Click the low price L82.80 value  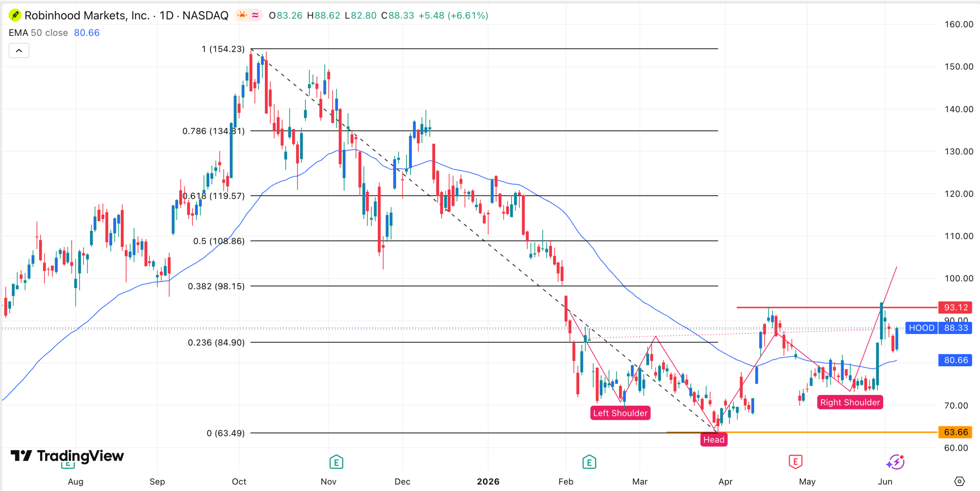pos(361,16)
